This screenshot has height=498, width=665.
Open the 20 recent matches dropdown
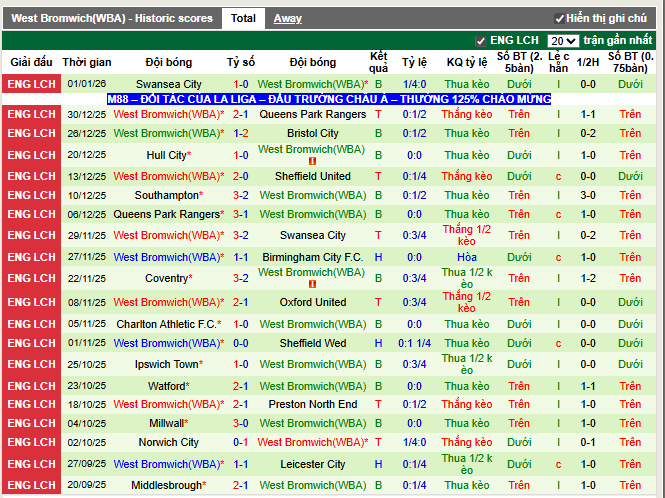(563, 41)
